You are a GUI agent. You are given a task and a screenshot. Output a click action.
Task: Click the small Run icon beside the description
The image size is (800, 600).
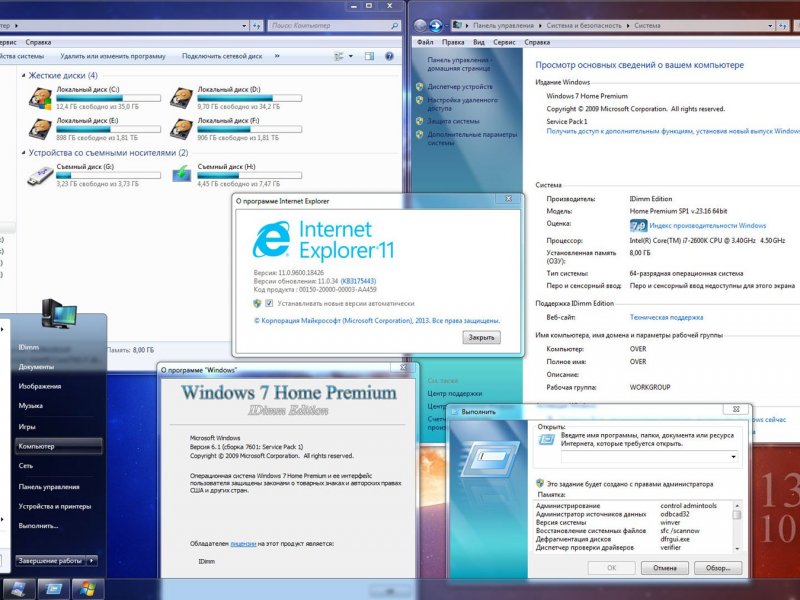547,439
